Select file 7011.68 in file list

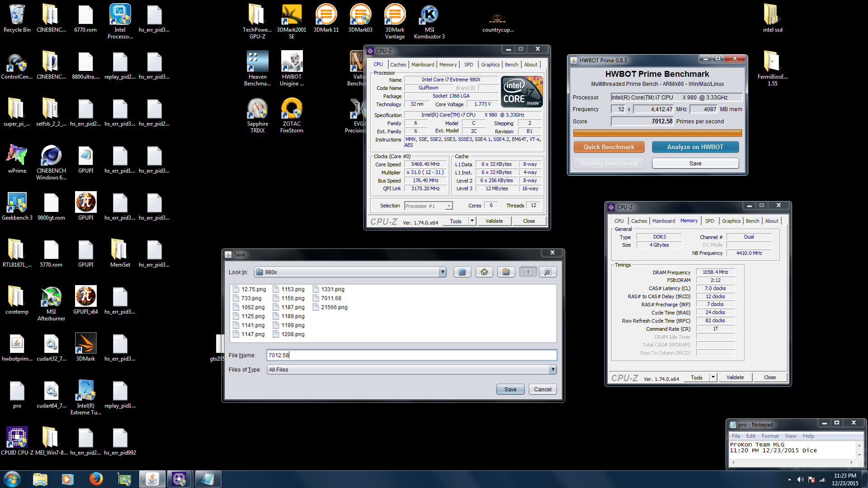pos(327,298)
